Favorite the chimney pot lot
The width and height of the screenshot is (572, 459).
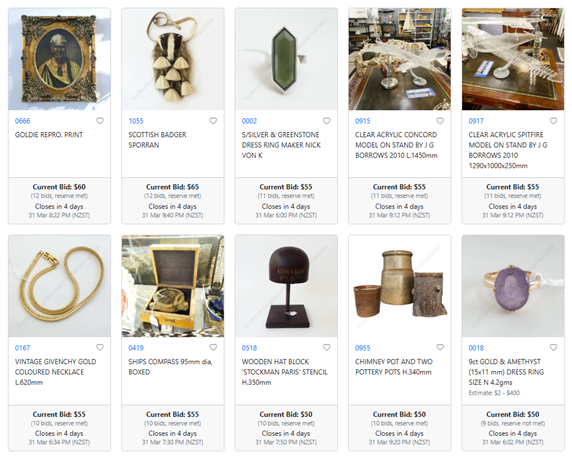click(x=440, y=347)
